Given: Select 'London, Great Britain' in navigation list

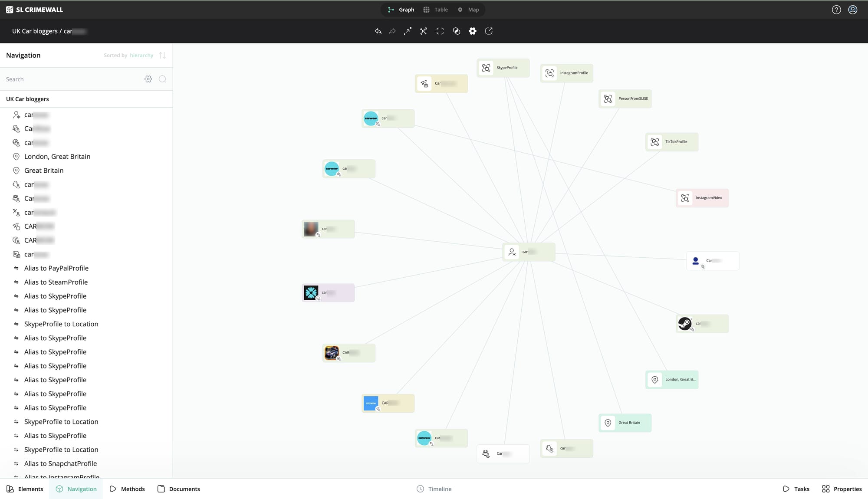Looking at the screenshot, I should point(57,157).
